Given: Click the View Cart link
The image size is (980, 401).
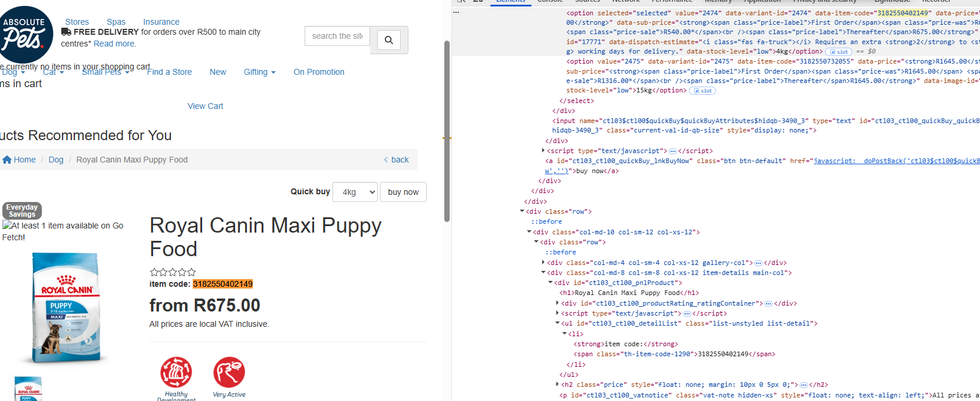Looking at the screenshot, I should coord(206,106).
